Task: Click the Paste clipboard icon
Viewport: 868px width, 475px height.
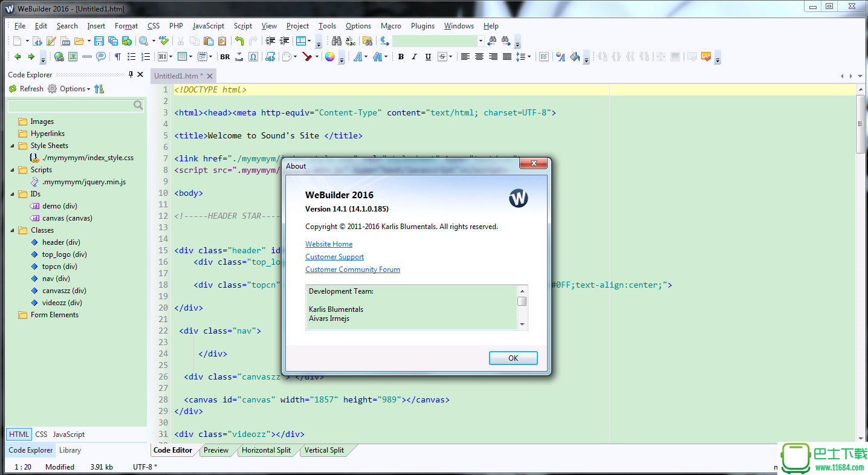Action: coord(208,41)
